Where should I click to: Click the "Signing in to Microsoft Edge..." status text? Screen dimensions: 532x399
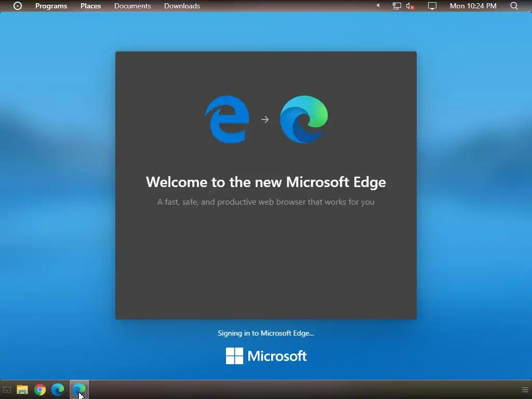coord(266,333)
